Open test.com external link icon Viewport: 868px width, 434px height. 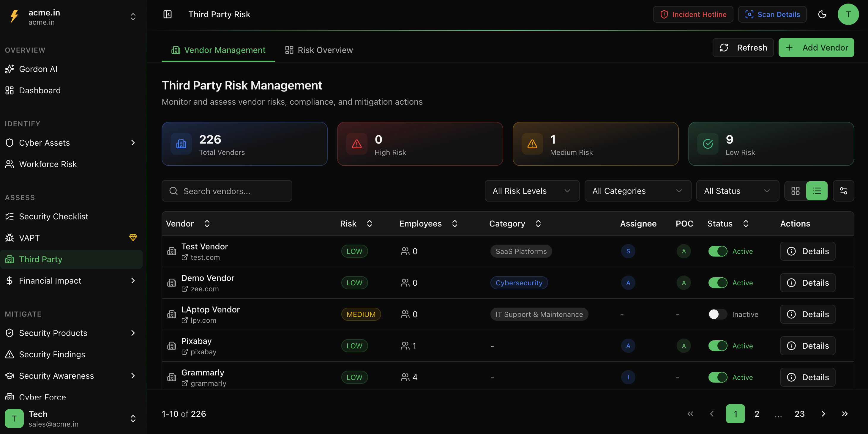(x=185, y=257)
